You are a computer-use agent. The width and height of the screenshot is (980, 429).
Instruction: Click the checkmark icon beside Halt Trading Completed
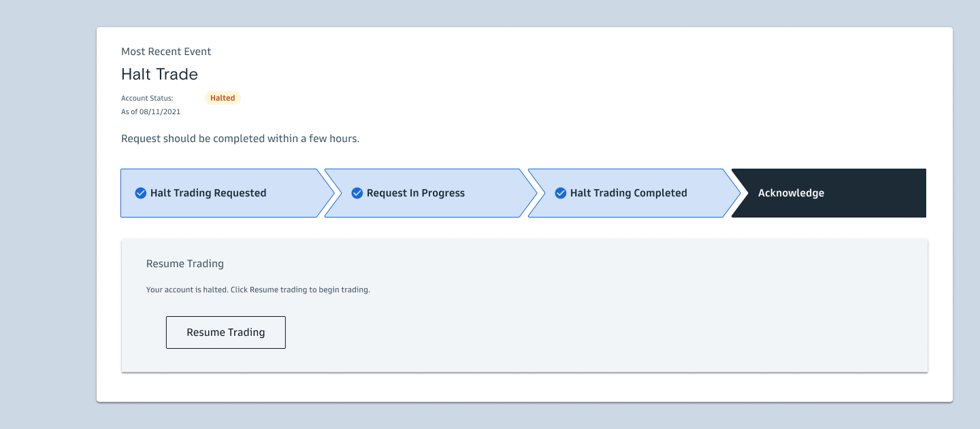[561, 193]
